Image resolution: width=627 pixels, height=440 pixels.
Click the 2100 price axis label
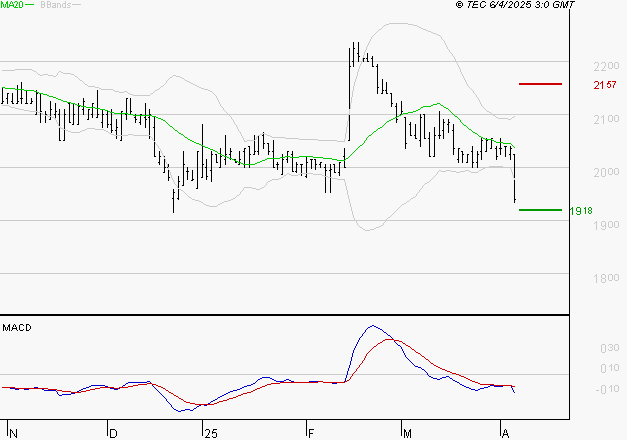(606, 119)
